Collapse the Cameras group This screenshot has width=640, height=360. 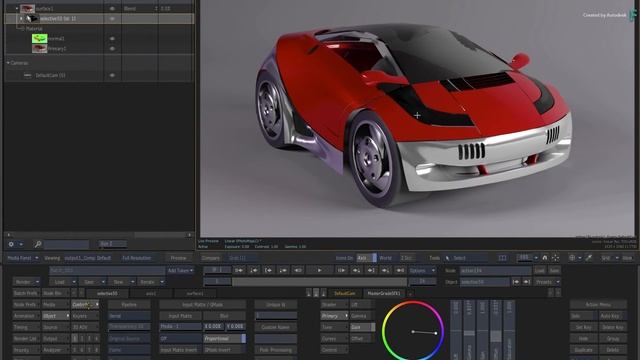point(8,63)
